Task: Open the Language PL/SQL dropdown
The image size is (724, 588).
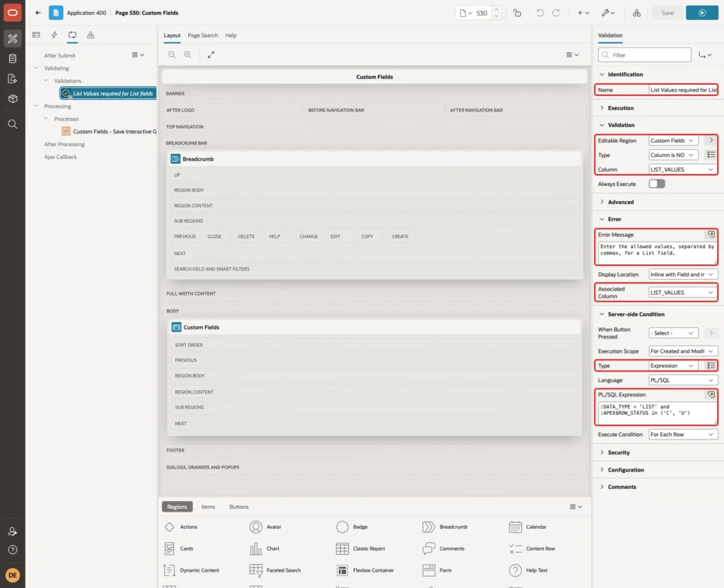Action: click(683, 380)
